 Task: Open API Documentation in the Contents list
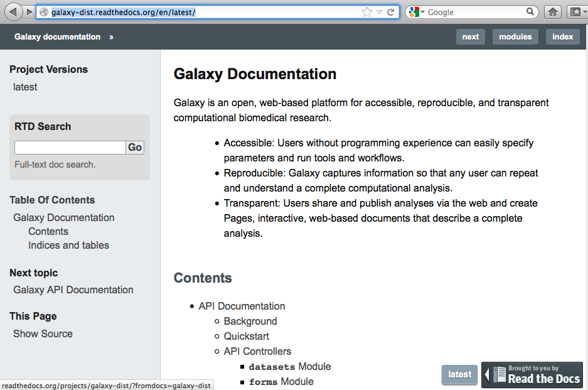[242, 306]
